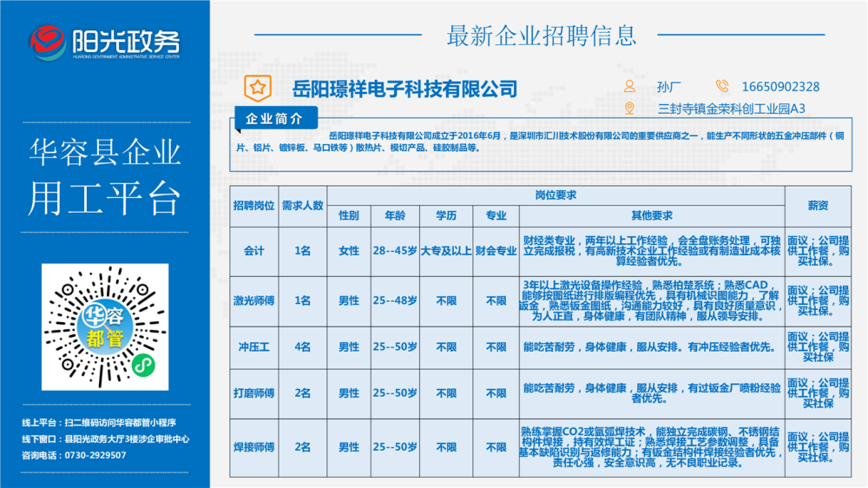Click the location pin icon
This screenshot has height=488, width=868.
pos(629,109)
